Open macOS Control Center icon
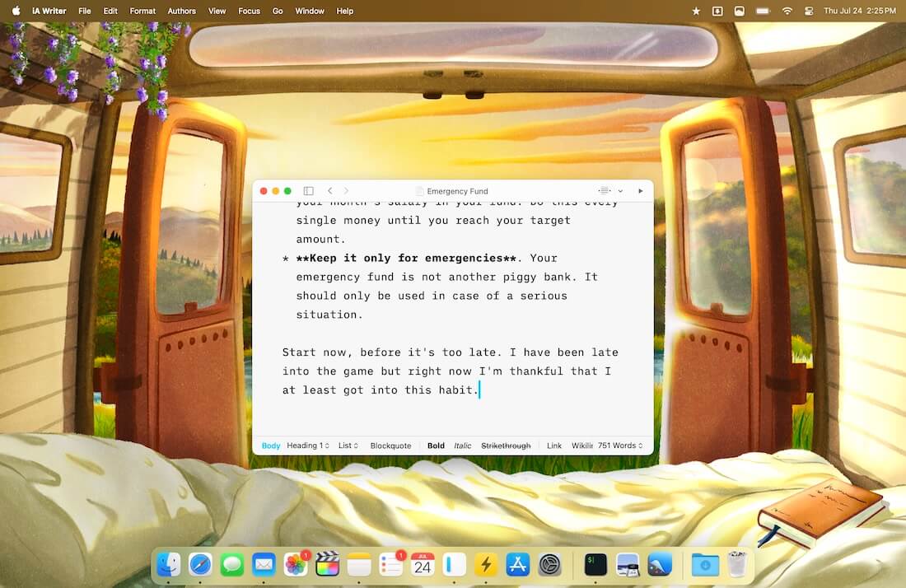This screenshot has height=588, width=906. (x=808, y=11)
